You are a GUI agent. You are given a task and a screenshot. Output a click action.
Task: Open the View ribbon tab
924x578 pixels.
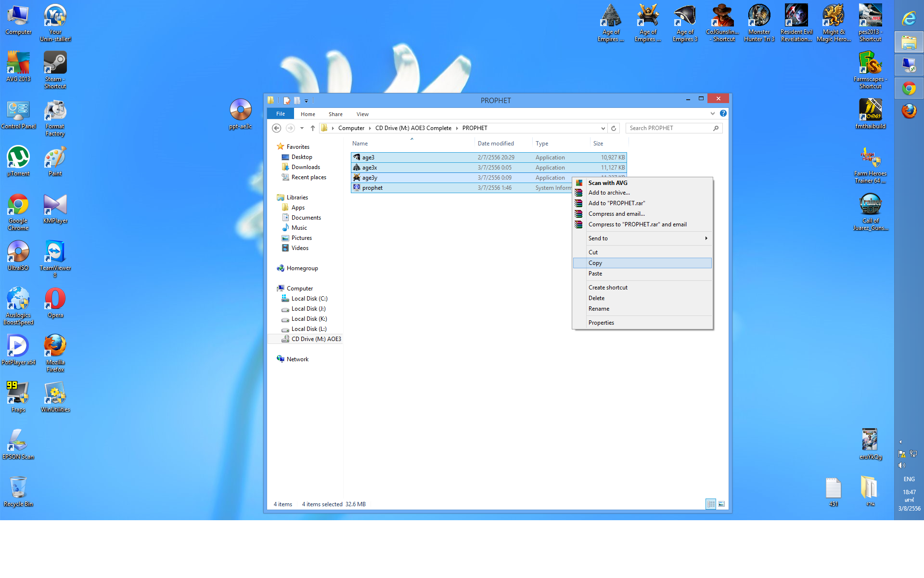362,114
